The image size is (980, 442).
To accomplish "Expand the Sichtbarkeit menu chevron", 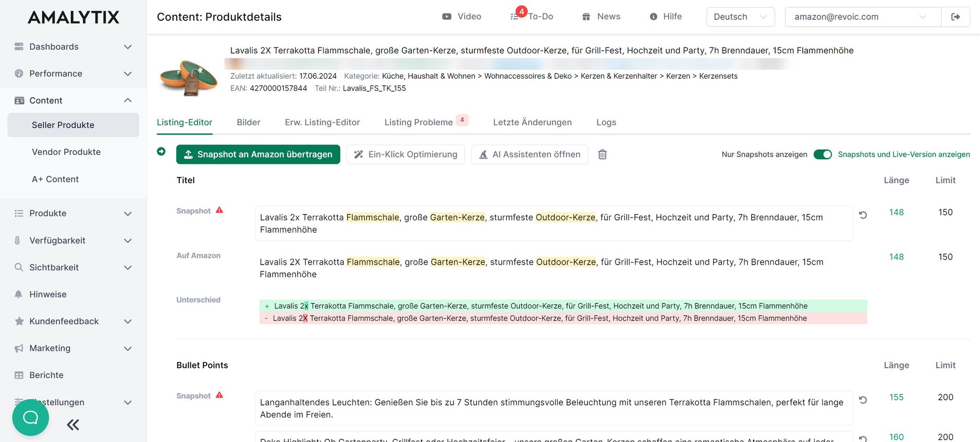I will 128,268.
